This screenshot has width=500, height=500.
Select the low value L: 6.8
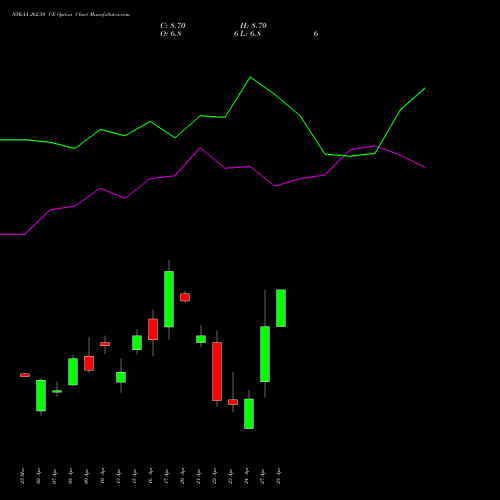click(250, 34)
